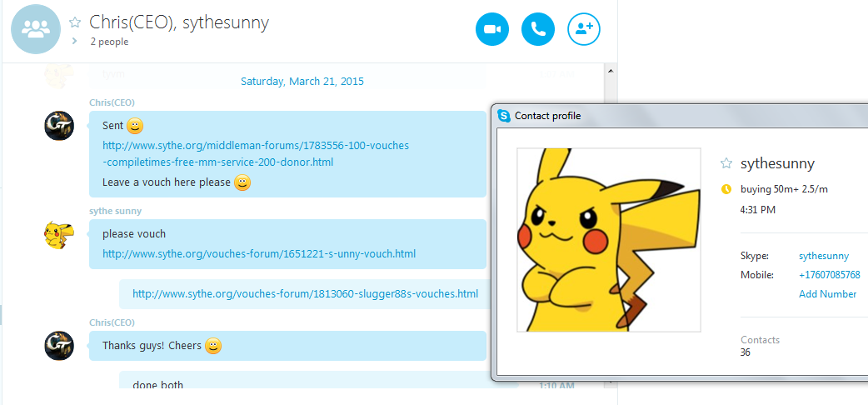Click Add Number in contact profile
868x405 pixels.
(x=827, y=294)
